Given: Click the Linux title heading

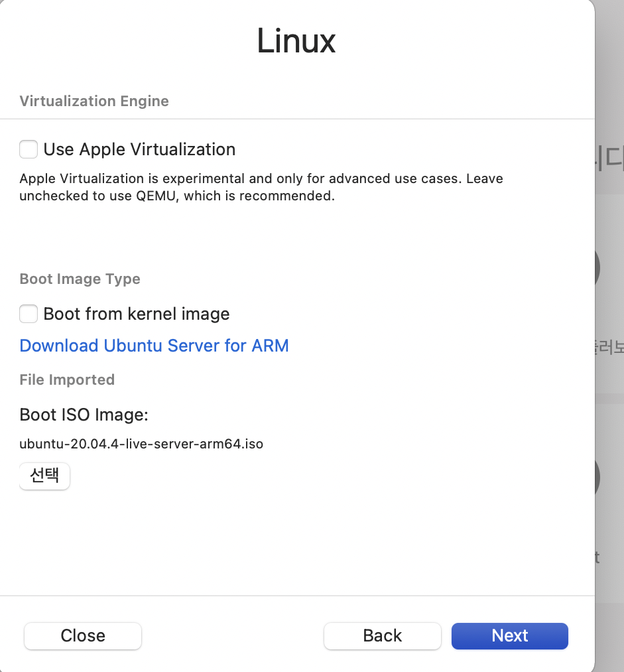Looking at the screenshot, I should (296, 40).
